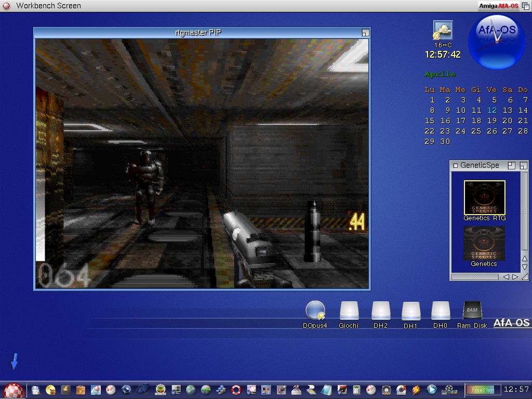Click the FreeMem memory indicator
This screenshot has height=399, width=532.
tap(483, 390)
